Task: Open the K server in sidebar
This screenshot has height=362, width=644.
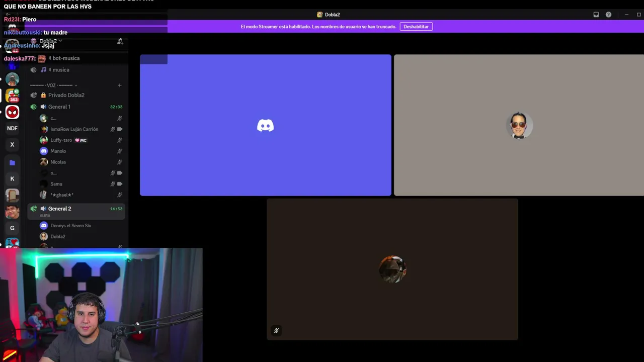Action: point(13,178)
